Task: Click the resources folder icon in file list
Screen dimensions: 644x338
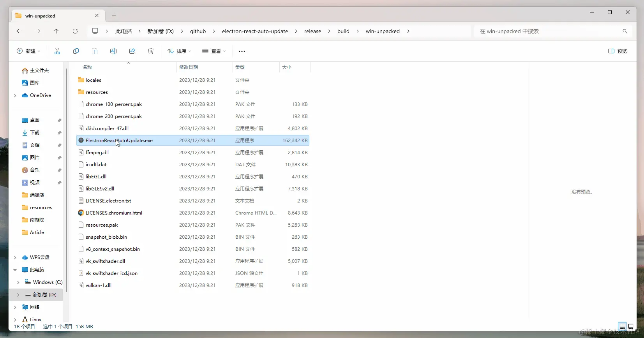Action: pyautogui.click(x=81, y=92)
